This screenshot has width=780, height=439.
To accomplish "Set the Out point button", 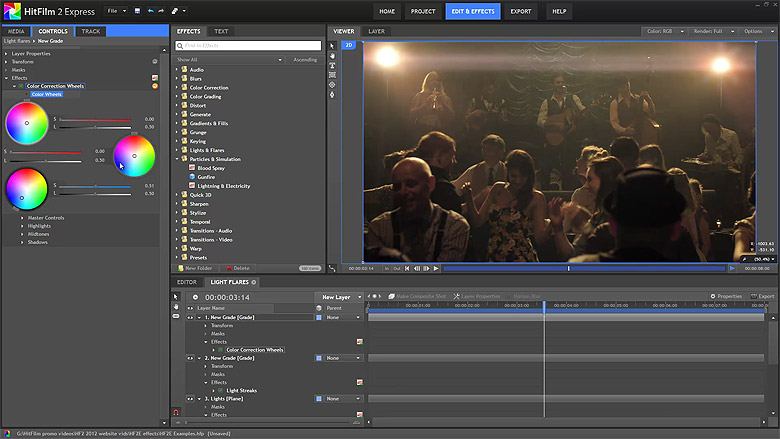I will tap(396, 268).
